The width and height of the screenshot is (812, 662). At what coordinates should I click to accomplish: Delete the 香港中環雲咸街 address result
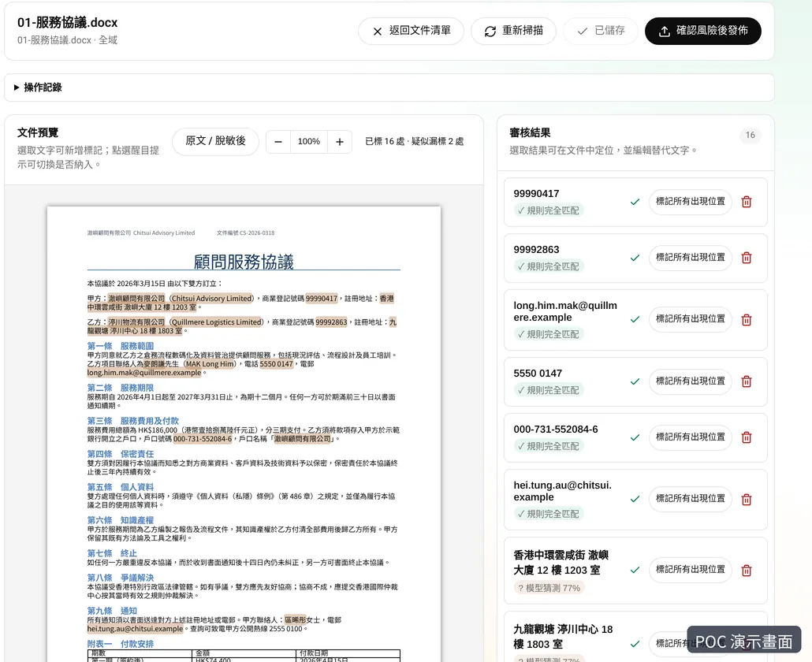pos(747,571)
